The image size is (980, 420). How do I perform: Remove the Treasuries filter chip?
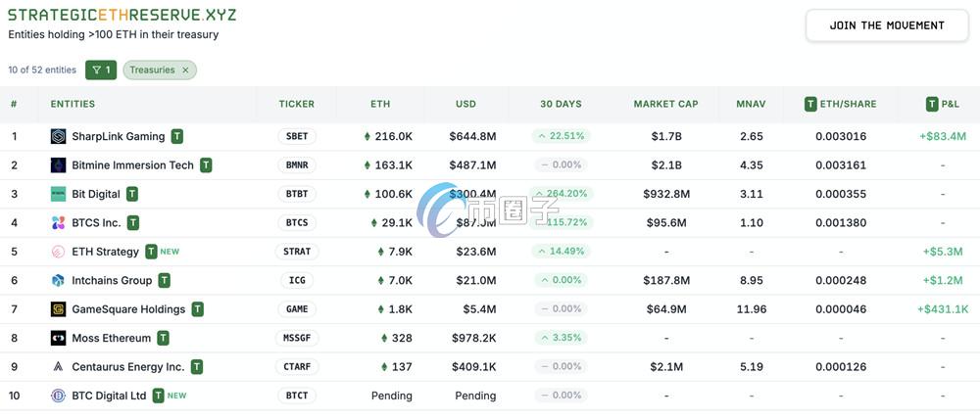[185, 70]
